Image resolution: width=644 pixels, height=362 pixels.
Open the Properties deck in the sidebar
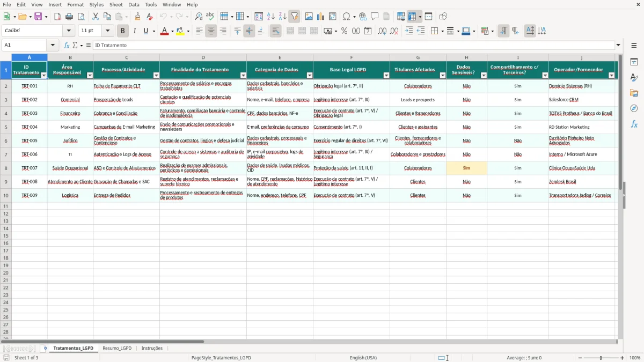[x=634, y=62]
